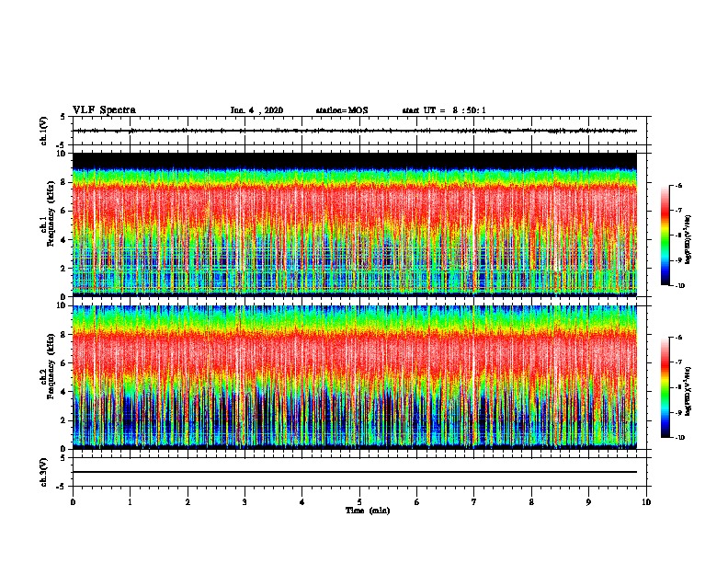
Task: Click the "8" kHz tick of ch.2 spectrogram
Action: [63, 335]
